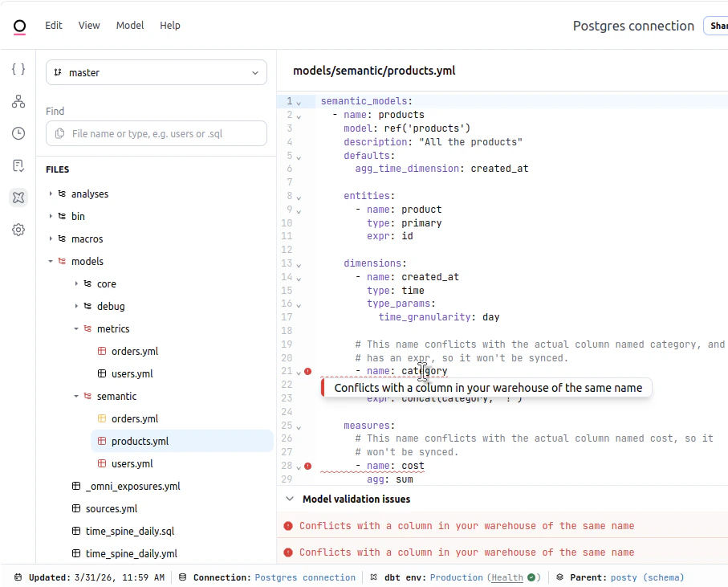Click calendar icon beside Updated status
Image resolution: width=728 pixels, height=587 pixels.
pyautogui.click(x=18, y=577)
